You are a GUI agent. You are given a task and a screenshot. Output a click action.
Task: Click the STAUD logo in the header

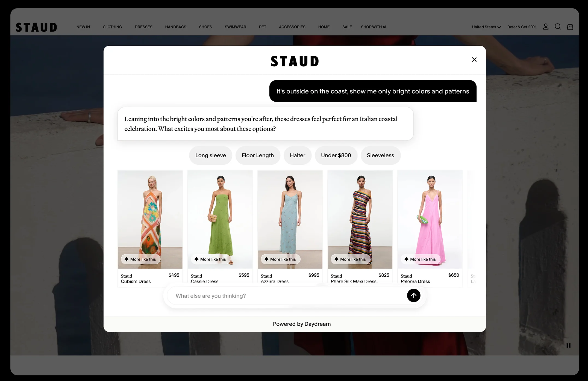pos(36,27)
